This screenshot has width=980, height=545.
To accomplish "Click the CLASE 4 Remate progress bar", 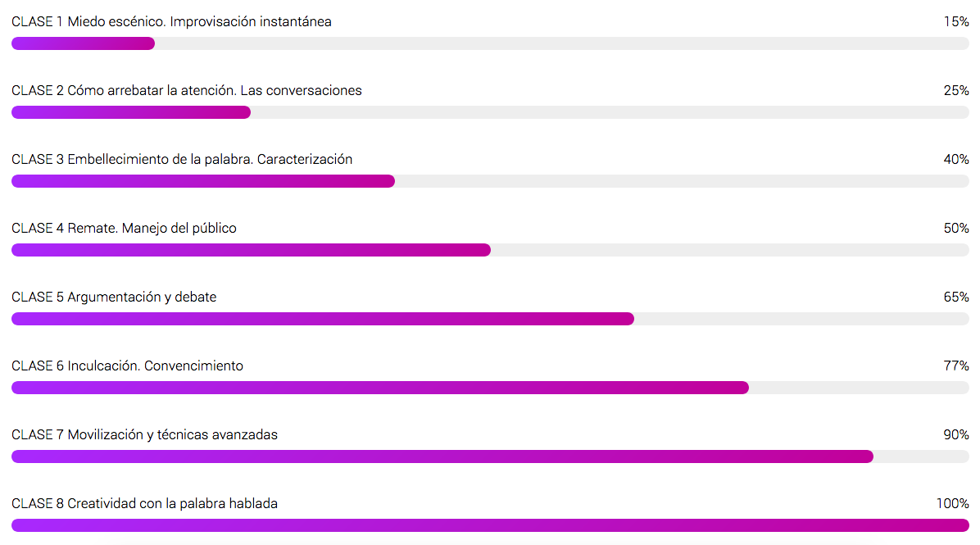I will 490,250.
